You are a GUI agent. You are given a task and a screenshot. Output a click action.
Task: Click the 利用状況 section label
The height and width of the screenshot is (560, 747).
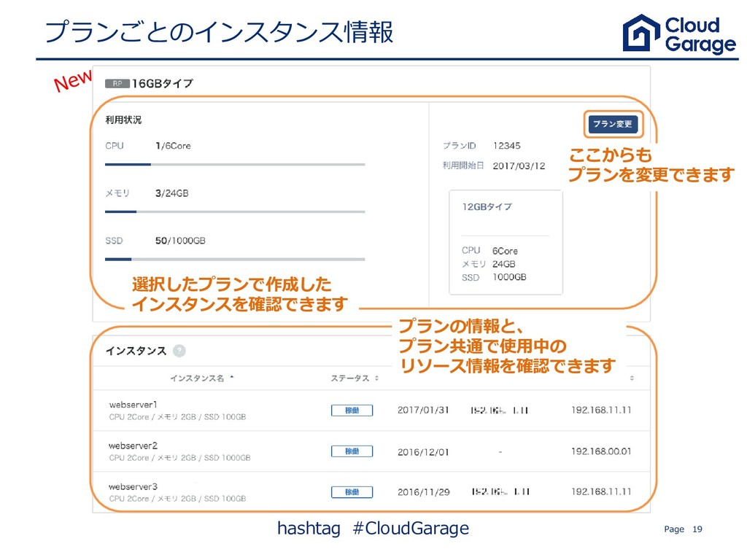pyautogui.click(x=123, y=120)
